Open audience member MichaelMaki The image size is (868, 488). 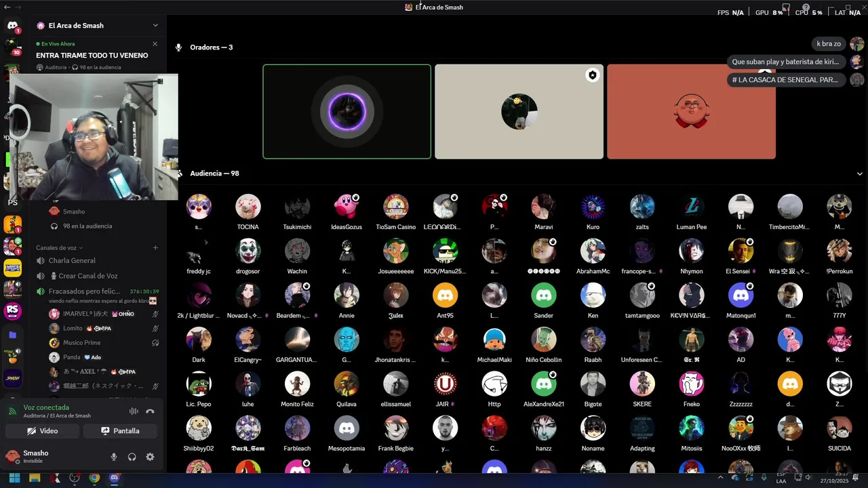pyautogui.click(x=494, y=344)
